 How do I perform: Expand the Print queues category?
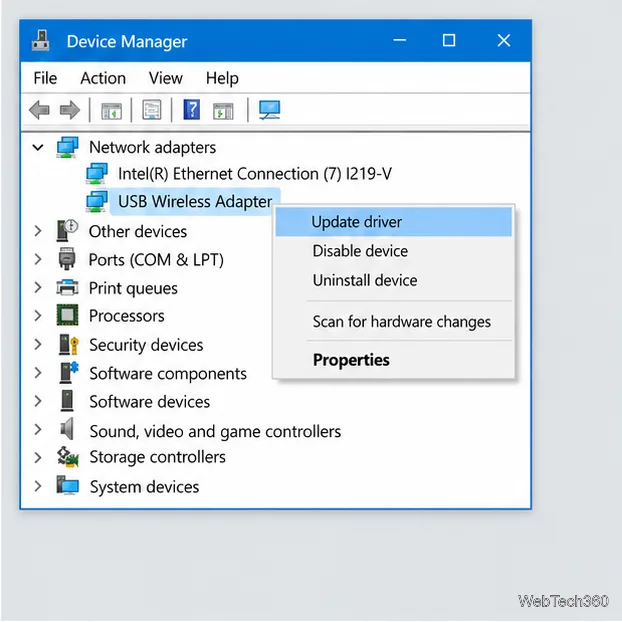click(x=38, y=287)
